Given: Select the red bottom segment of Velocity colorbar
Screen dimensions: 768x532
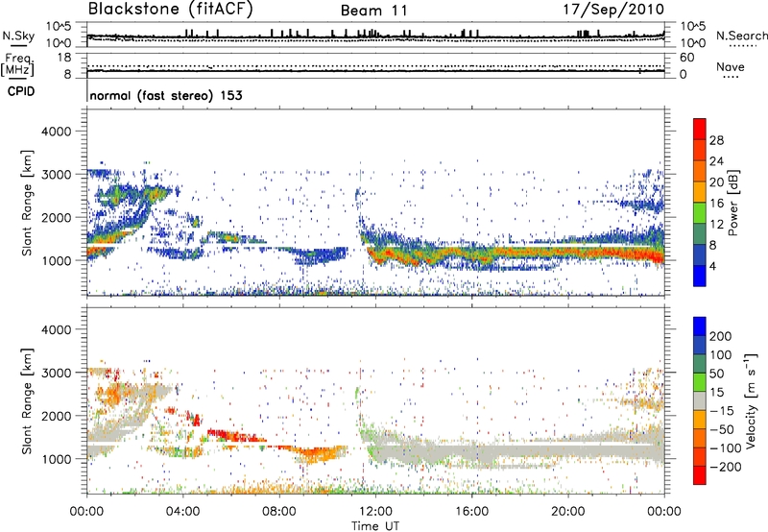Looking at the screenshot, I should 700,475.
